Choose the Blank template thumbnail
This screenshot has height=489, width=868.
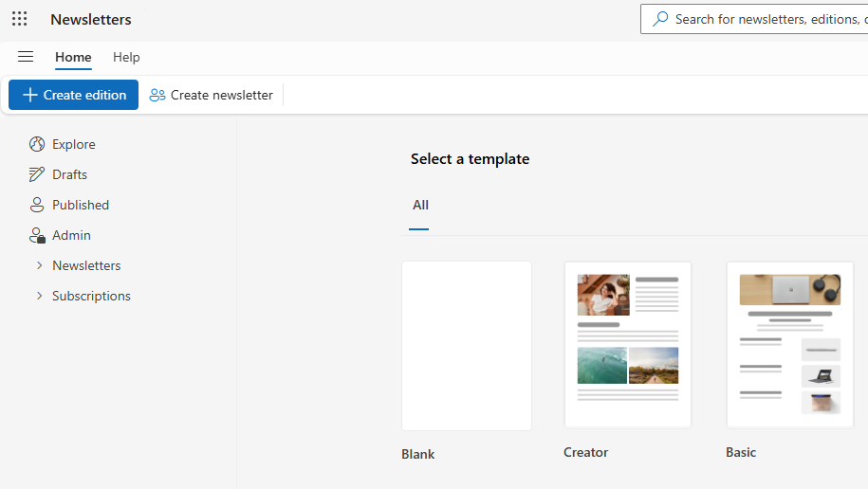[467, 346]
